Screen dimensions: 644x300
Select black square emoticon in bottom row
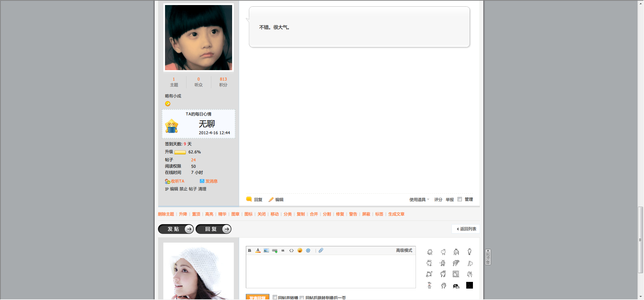(470, 286)
